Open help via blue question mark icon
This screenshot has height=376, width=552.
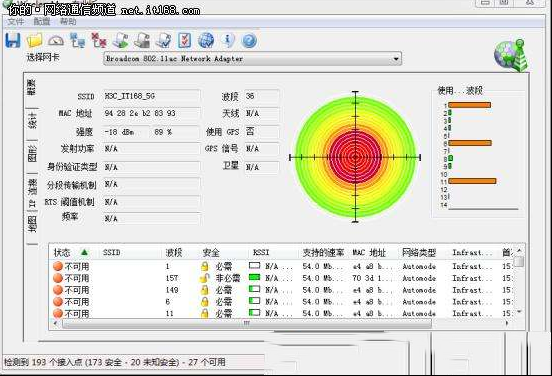coord(249,40)
